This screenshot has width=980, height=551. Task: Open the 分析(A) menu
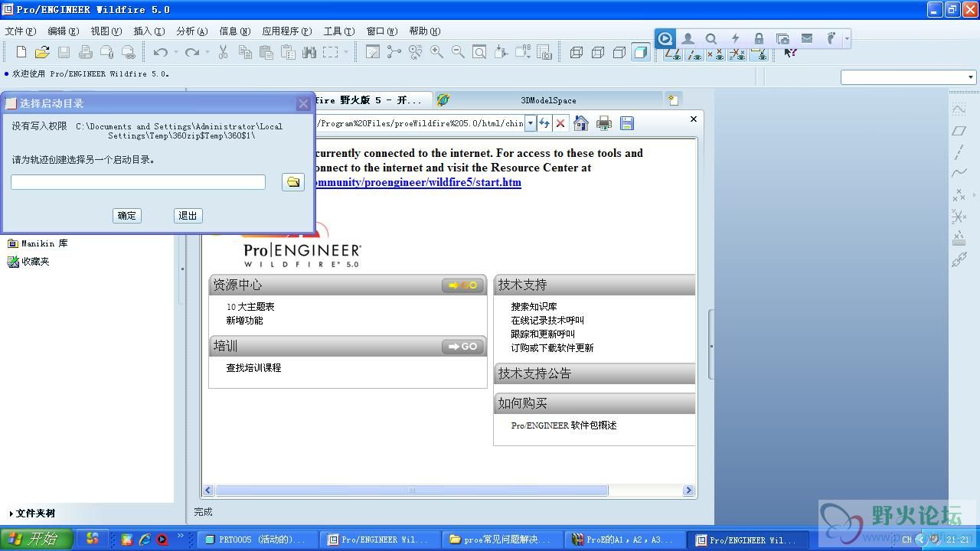[191, 31]
